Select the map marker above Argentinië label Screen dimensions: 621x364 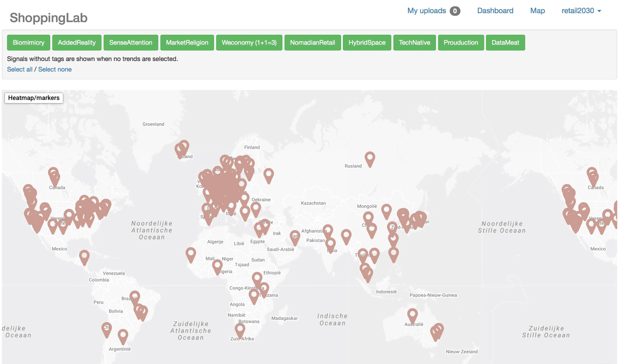tap(123, 337)
